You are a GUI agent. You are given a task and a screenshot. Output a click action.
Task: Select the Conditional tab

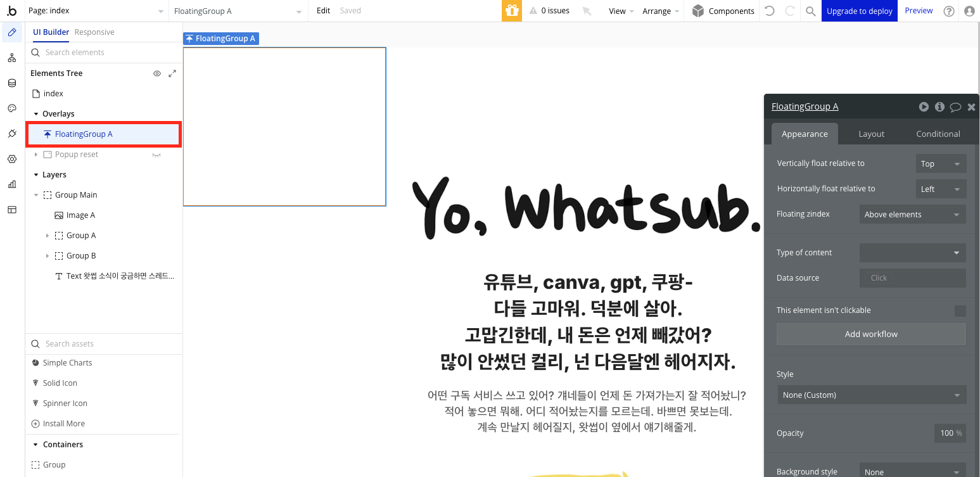pos(938,134)
